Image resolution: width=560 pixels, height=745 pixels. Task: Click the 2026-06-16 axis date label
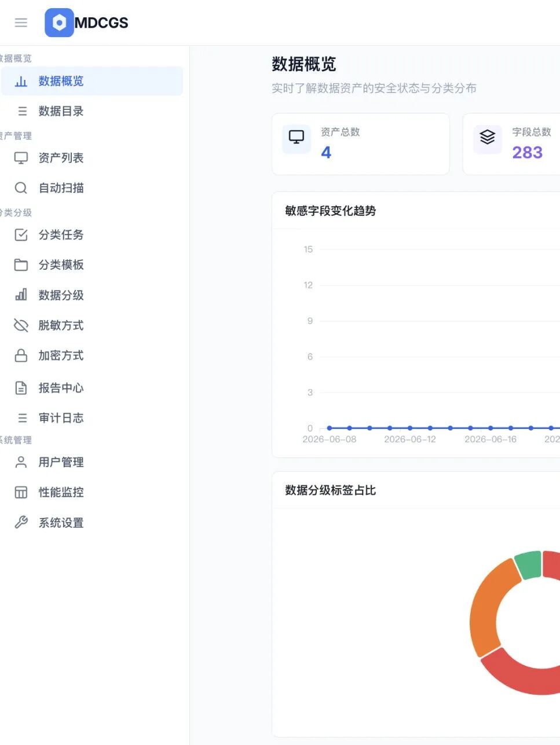pos(491,439)
